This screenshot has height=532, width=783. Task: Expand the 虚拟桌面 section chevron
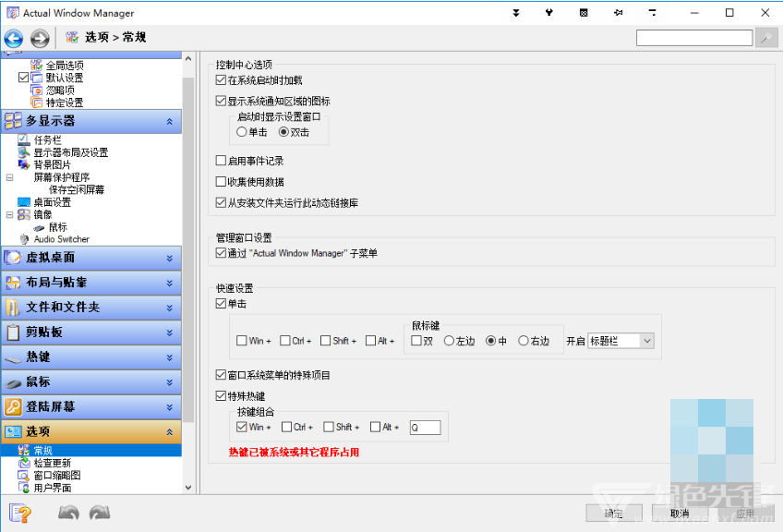169,259
